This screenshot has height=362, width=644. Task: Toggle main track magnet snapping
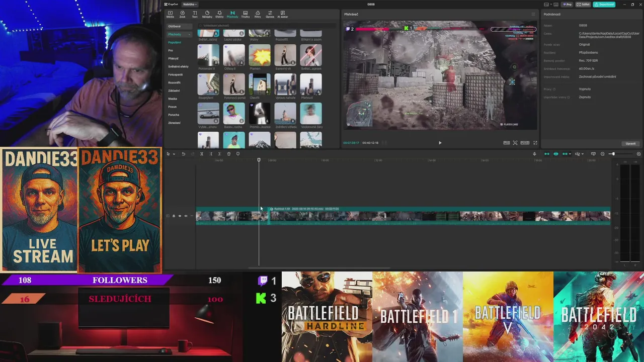click(x=547, y=154)
